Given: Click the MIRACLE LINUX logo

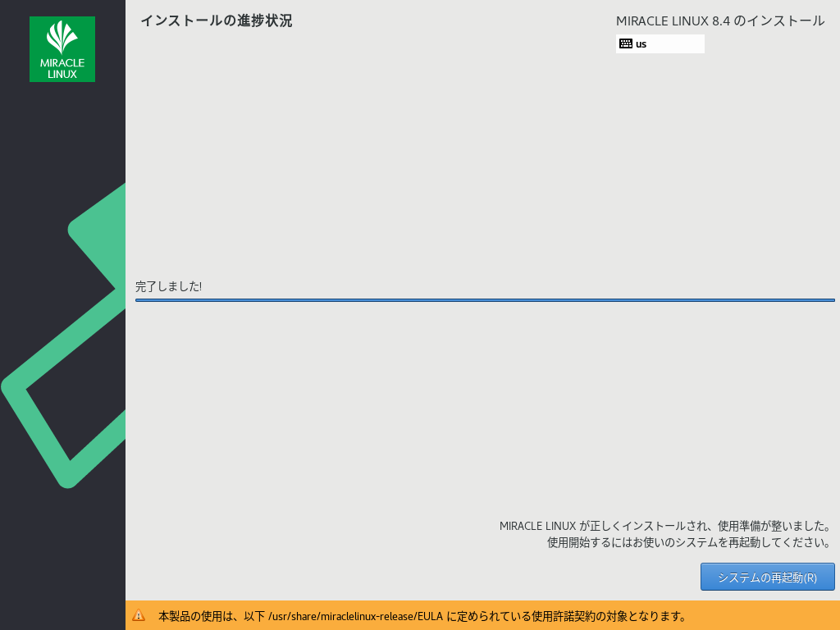Looking at the screenshot, I should pos(62,49).
